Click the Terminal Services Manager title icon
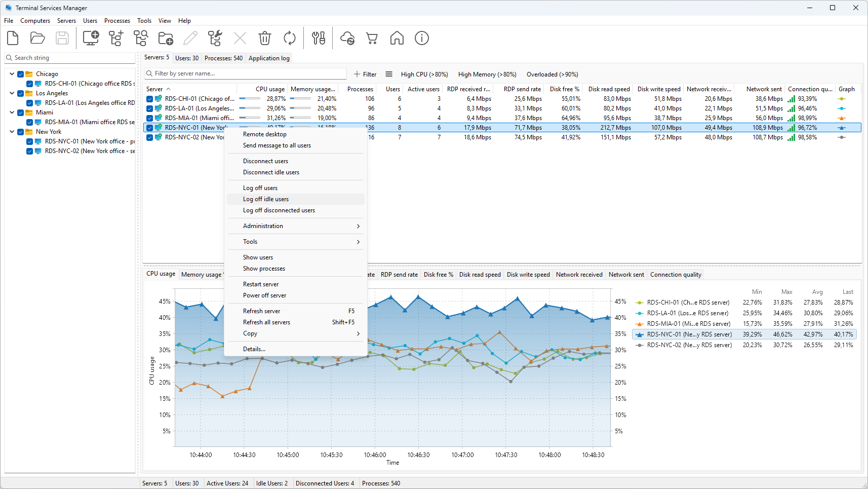Viewport: 868px width, 489px height. click(x=9, y=8)
